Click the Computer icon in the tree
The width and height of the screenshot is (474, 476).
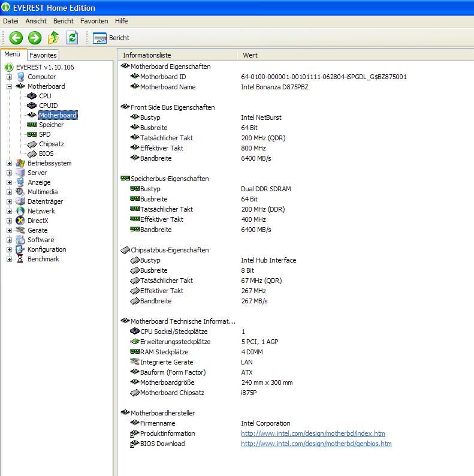20,77
